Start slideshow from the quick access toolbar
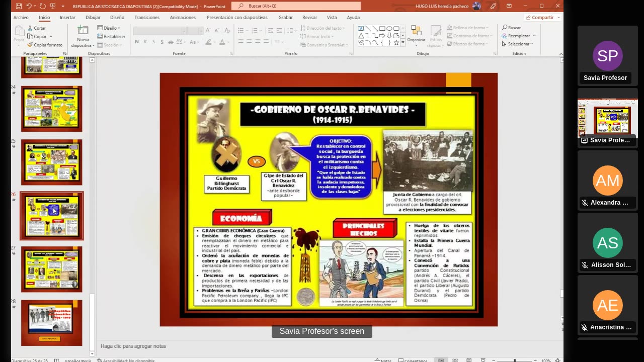The width and height of the screenshot is (644, 362). pyautogui.click(x=53, y=6)
